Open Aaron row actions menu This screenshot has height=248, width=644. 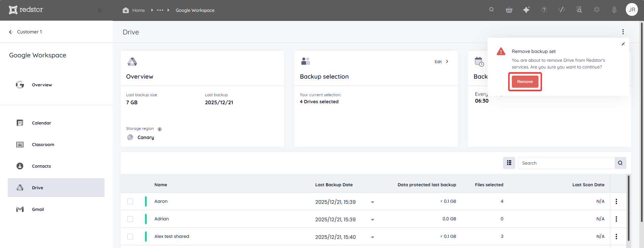616,201
